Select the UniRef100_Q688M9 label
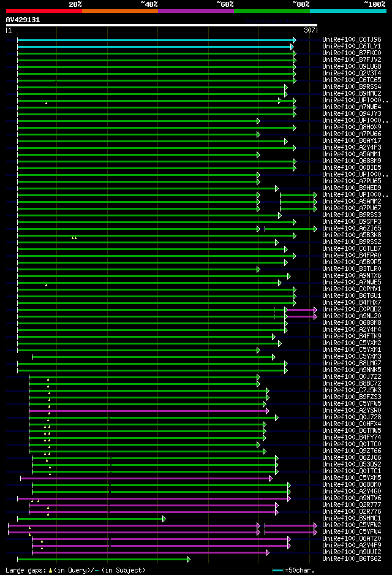The width and height of the screenshot is (392, 575). point(352,161)
